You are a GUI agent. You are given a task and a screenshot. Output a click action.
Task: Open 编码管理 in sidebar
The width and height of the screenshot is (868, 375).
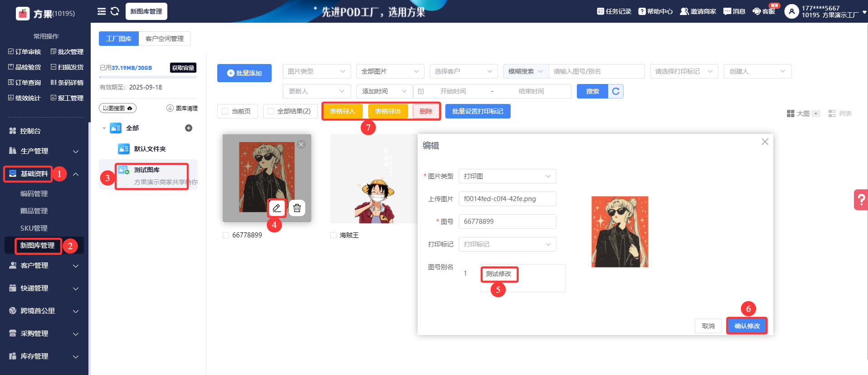34,194
